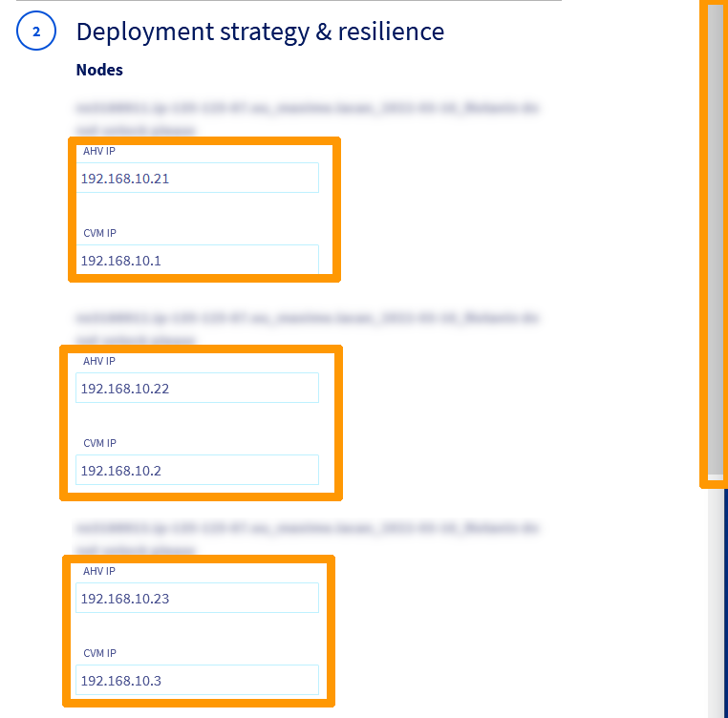Edit the AHV IP field showing 192.168.10.22
The image size is (728, 718).
pos(197,389)
